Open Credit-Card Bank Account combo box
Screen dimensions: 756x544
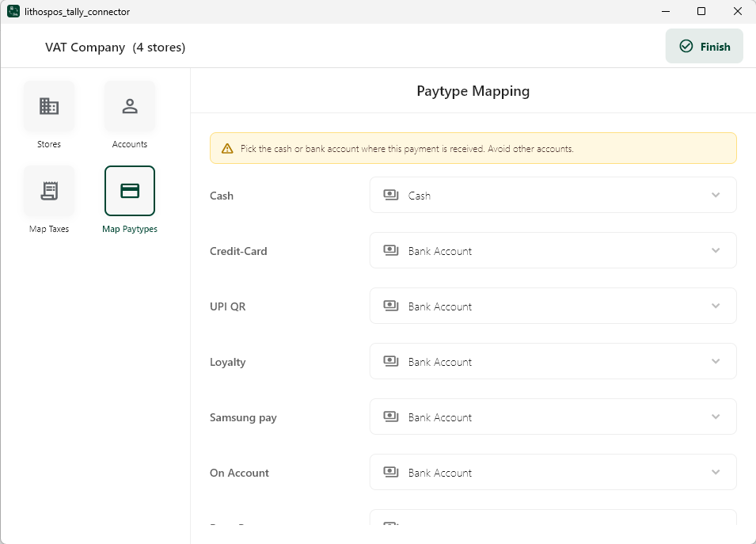553,250
